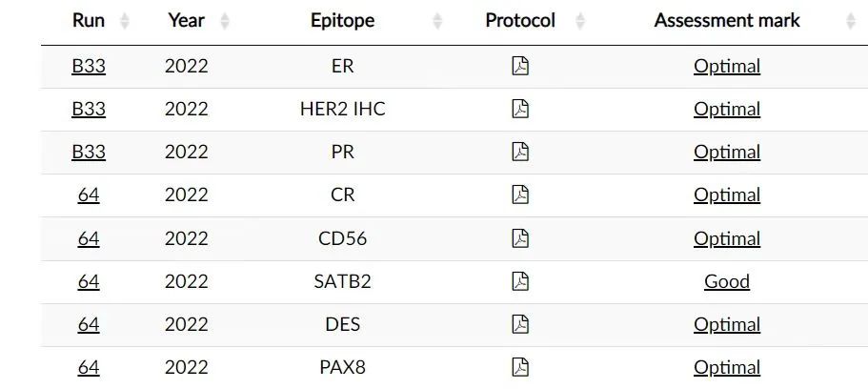Open the CD56 protocol PDF icon
Screen dimensions: 868x389
click(x=520, y=237)
